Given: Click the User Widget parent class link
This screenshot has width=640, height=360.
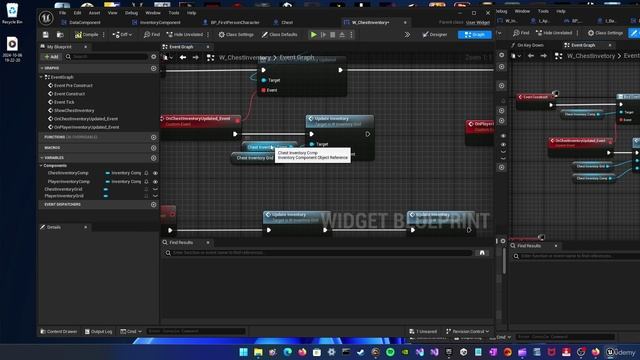Looking at the screenshot, I should tap(478, 22).
